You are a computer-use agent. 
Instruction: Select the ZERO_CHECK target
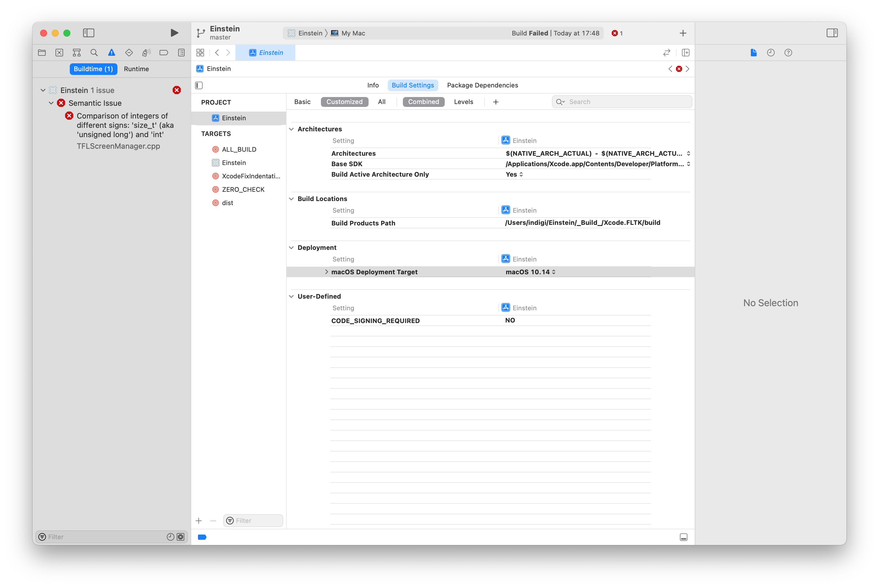coord(243,189)
